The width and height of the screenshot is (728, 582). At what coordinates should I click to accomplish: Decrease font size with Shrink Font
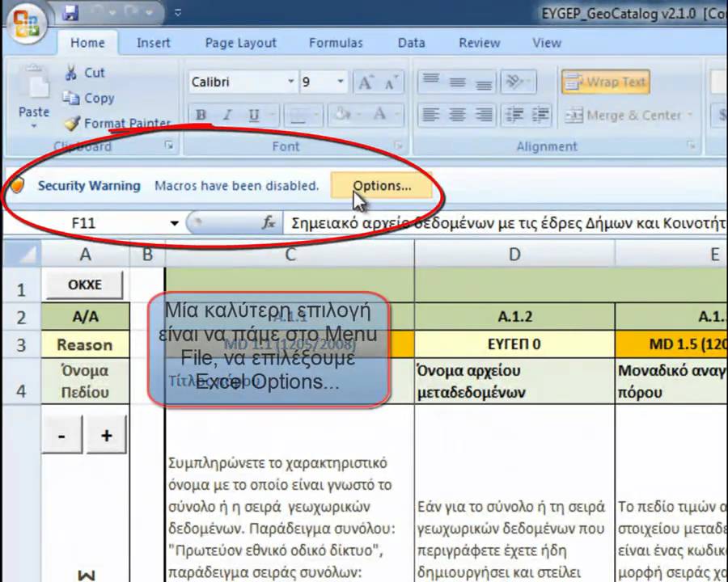click(x=391, y=82)
